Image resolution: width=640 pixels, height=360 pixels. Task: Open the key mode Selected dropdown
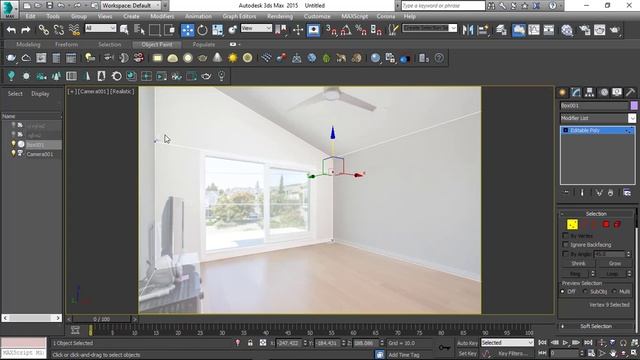(507, 343)
